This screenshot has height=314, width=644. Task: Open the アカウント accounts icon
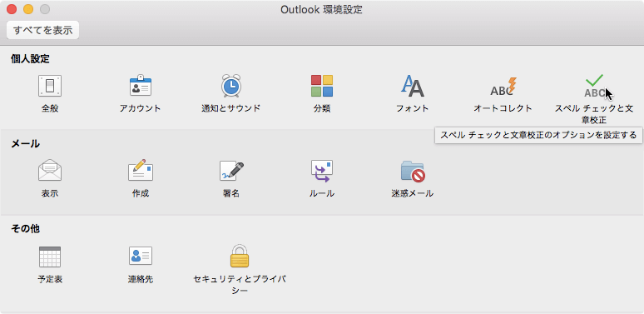click(x=141, y=86)
